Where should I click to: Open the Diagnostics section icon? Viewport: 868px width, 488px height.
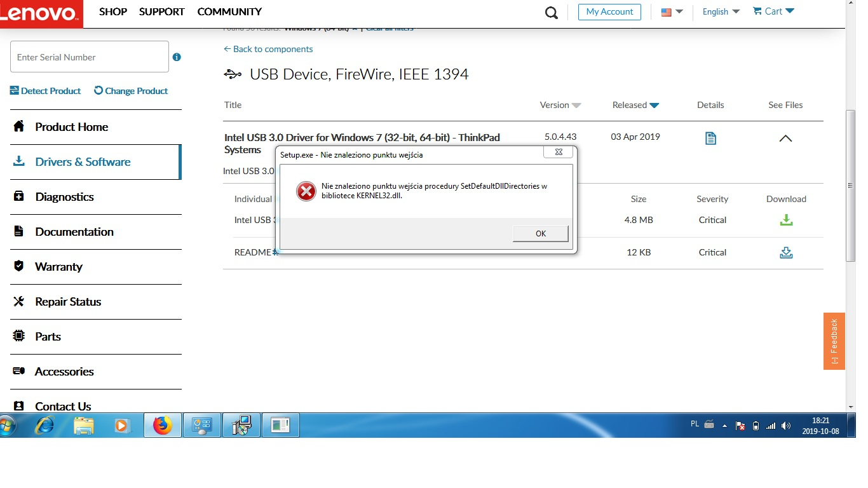[19, 197]
